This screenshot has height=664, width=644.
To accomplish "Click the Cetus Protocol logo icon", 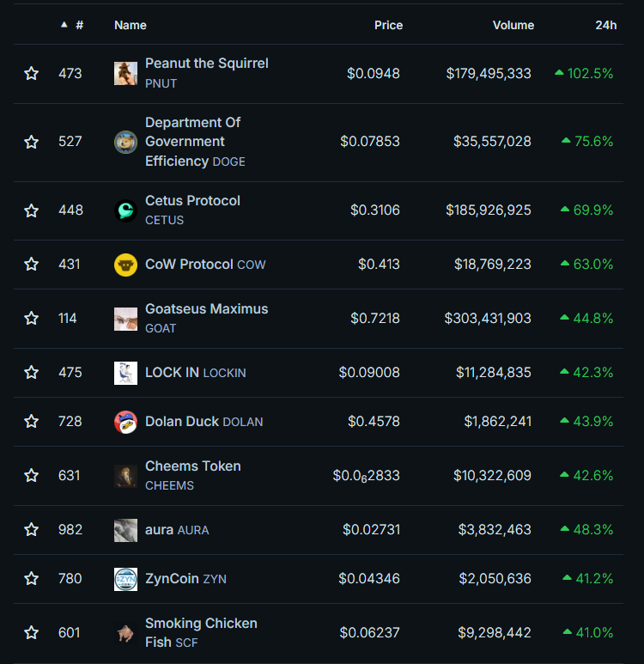I will click(x=125, y=210).
